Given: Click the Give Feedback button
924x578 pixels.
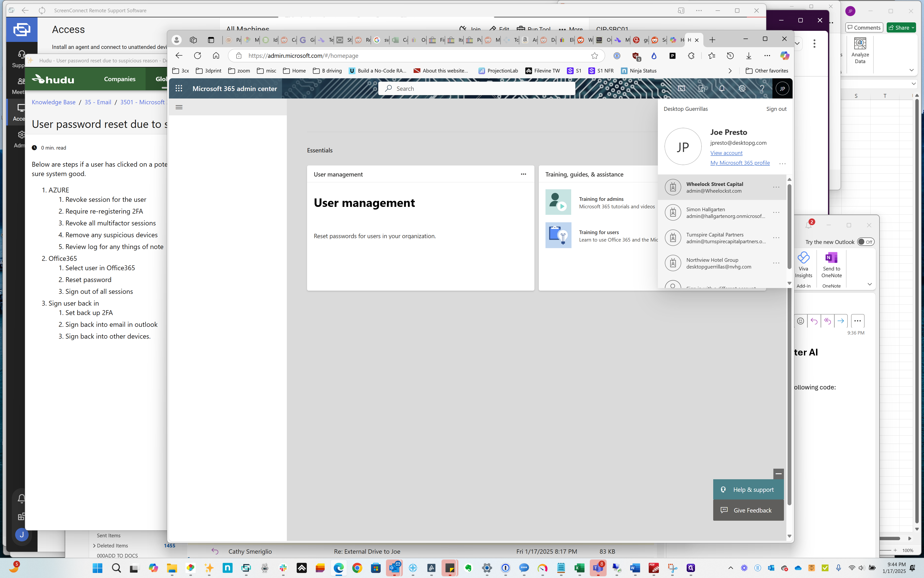Looking at the screenshot, I should tap(748, 510).
